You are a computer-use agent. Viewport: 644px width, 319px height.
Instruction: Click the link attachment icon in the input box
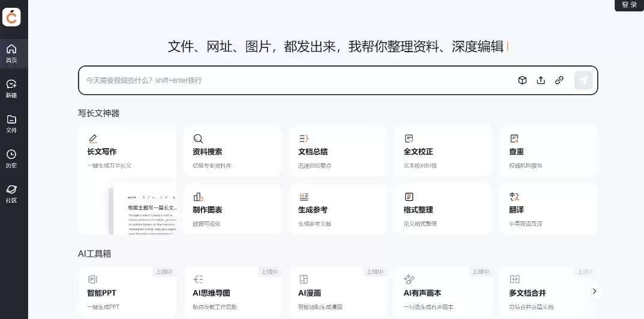(559, 80)
